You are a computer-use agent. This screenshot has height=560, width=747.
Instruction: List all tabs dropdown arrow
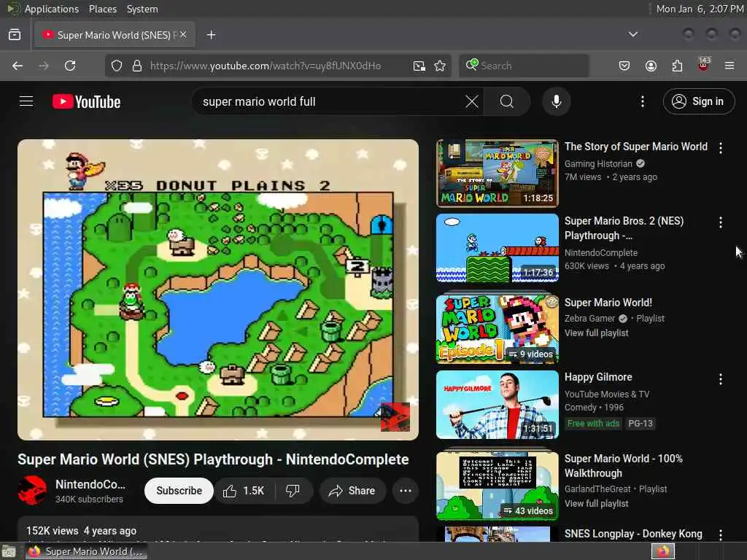[633, 34]
